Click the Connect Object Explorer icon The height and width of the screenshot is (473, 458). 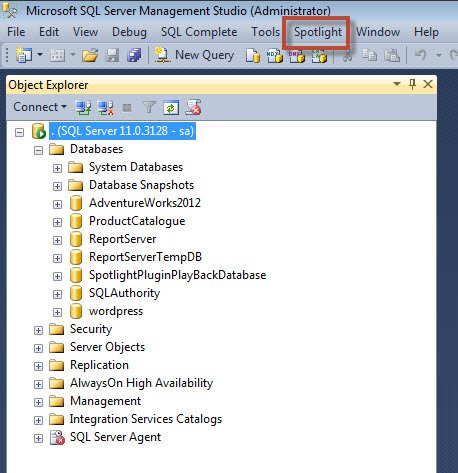coord(83,108)
